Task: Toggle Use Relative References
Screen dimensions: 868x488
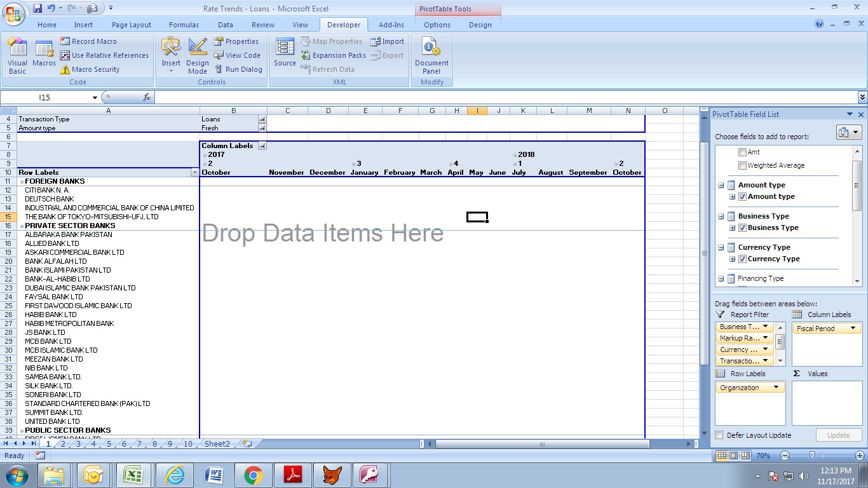Action: point(104,55)
